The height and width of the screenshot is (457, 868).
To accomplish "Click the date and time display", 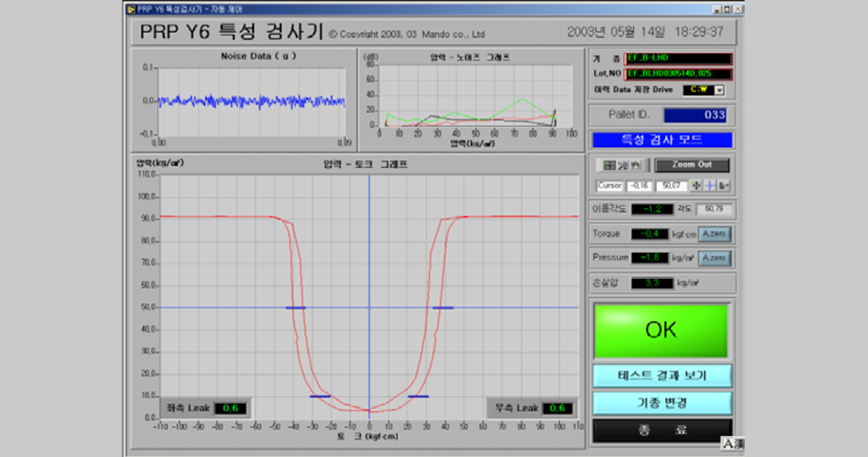I will 645,32.
